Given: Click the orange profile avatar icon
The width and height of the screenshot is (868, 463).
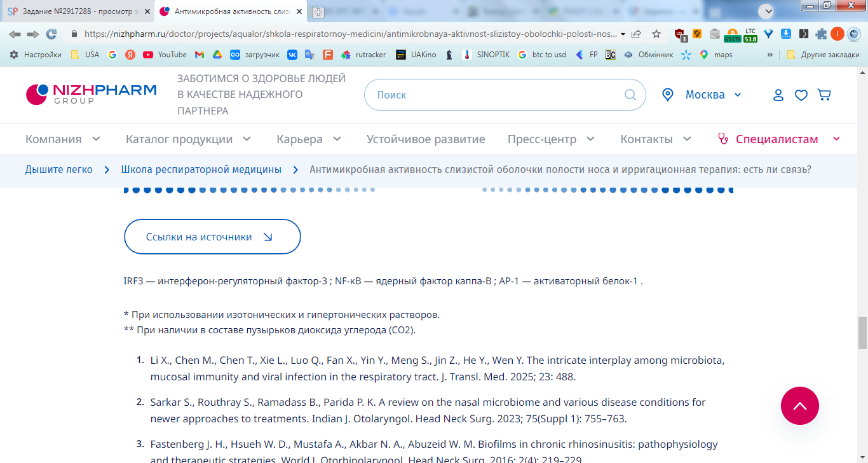Looking at the screenshot, I should pos(837,34).
